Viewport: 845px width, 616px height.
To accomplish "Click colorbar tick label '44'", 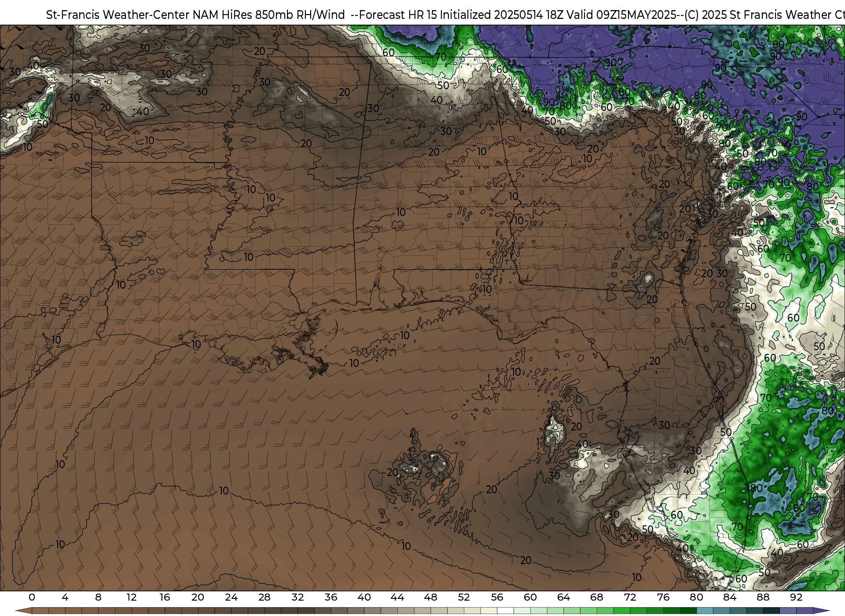I will pos(397,597).
